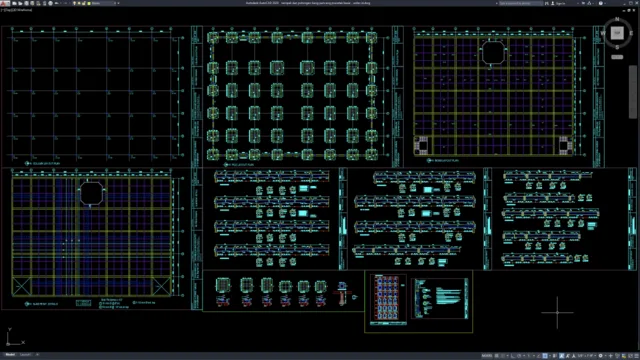This screenshot has width=640, height=360.
Task: Open the Help question mark icon
Action: [601, 3]
